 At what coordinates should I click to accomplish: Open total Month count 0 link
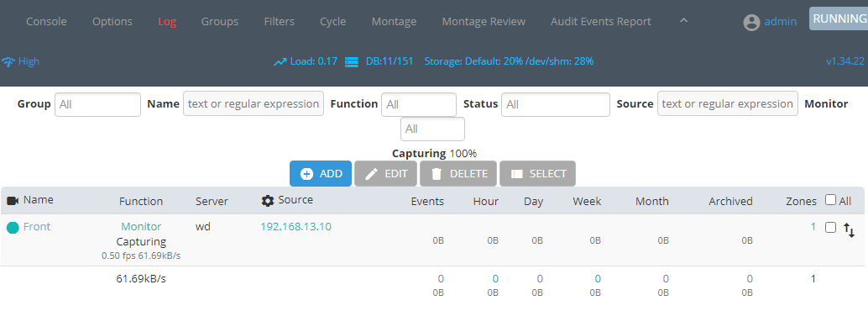(x=666, y=279)
